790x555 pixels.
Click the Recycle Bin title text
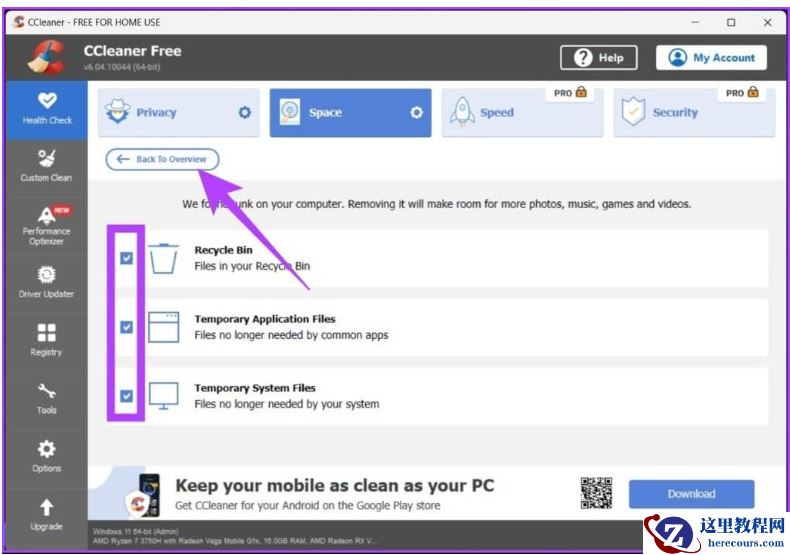pyautogui.click(x=224, y=250)
